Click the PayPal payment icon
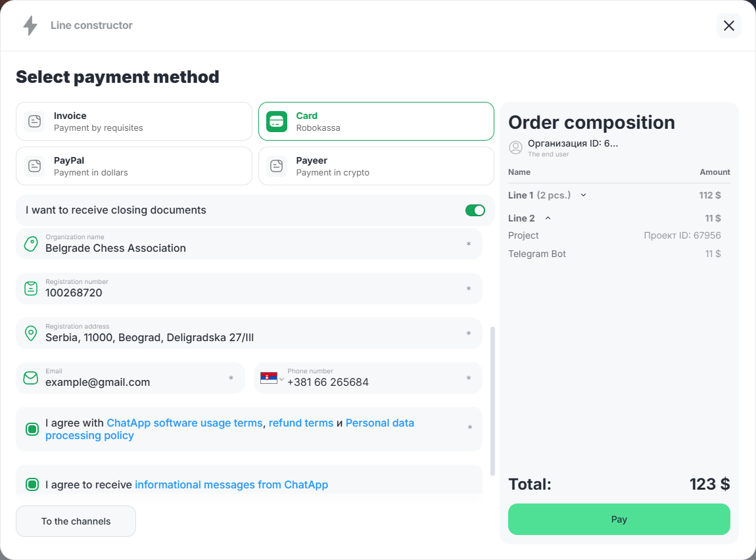The height and width of the screenshot is (560, 756). coord(35,166)
